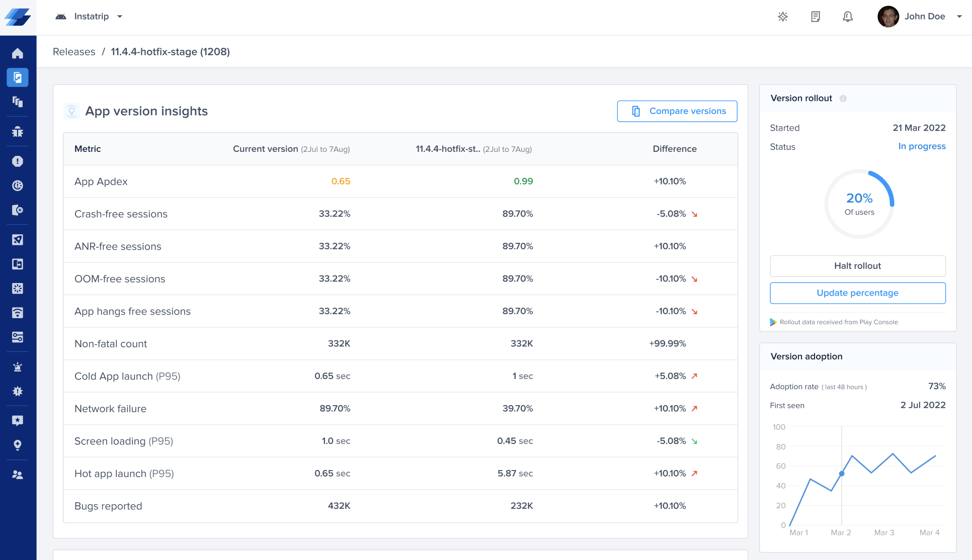Open the John Doe account menu arrow
The height and width of the screenshot is (560, 972).
(x=959, y=17)
